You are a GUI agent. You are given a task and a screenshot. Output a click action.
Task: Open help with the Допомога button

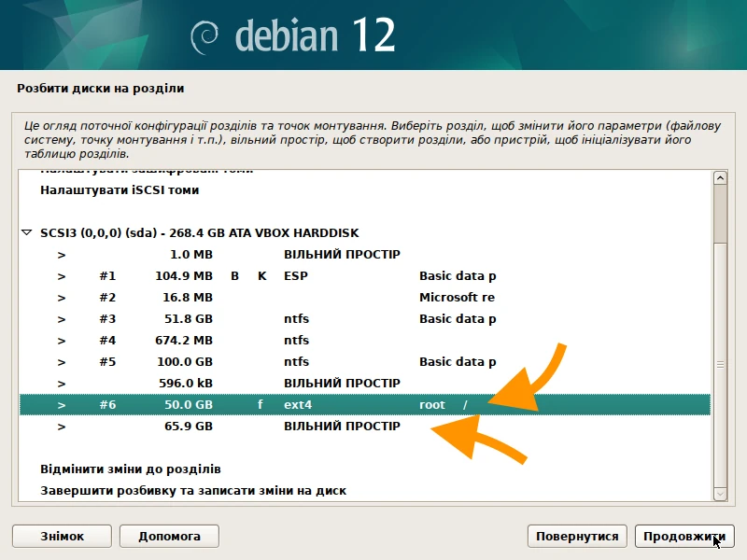point(169,536)
